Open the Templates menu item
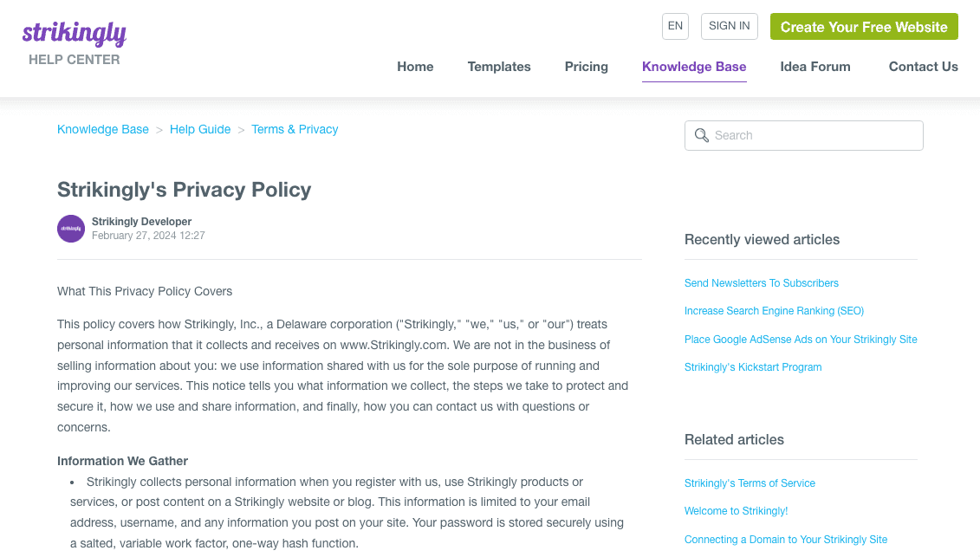 [499, 67]
